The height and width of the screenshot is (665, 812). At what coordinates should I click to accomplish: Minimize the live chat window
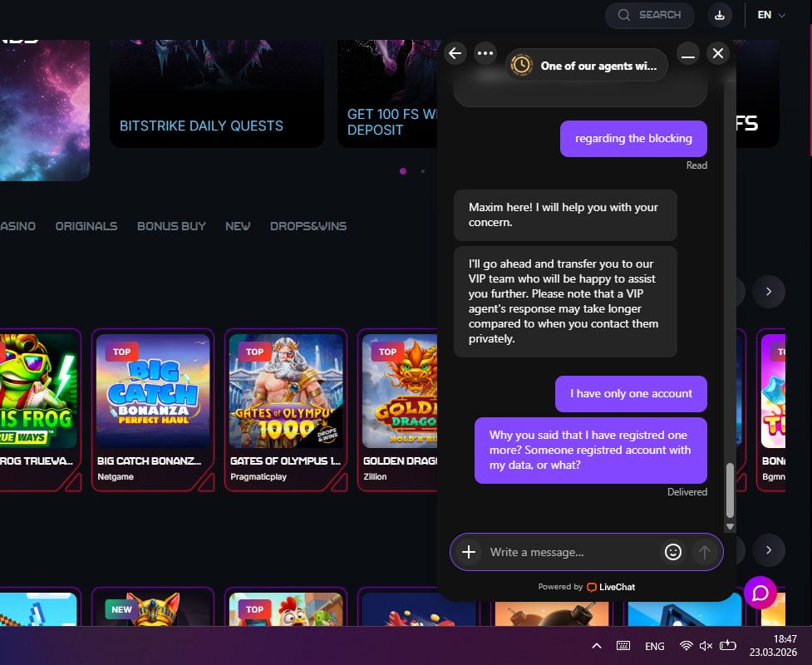687,54
